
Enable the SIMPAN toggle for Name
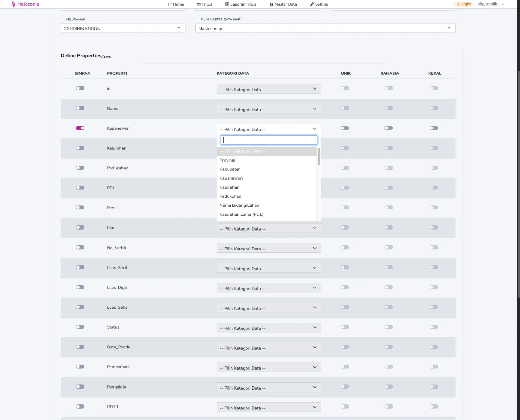point(80,108)
